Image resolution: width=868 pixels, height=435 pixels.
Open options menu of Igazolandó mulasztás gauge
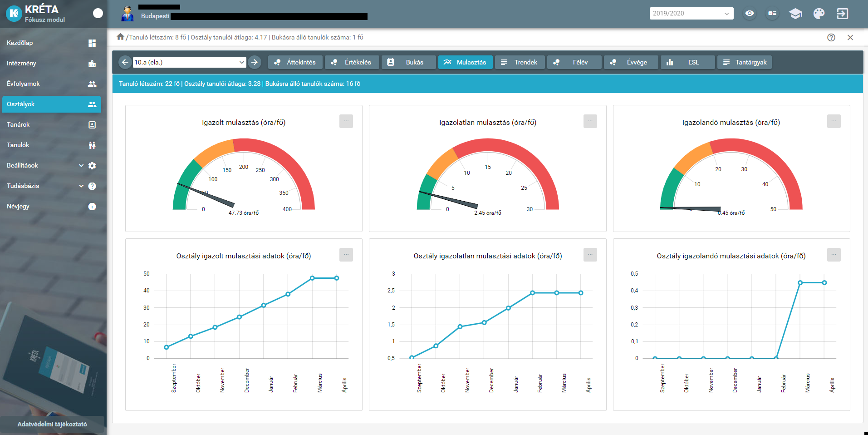834,121
